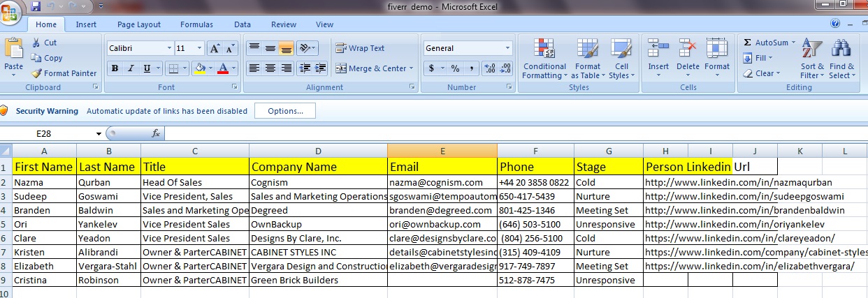Click the Cut scissors icon
The image size is (868, 298).
point(37,43)
